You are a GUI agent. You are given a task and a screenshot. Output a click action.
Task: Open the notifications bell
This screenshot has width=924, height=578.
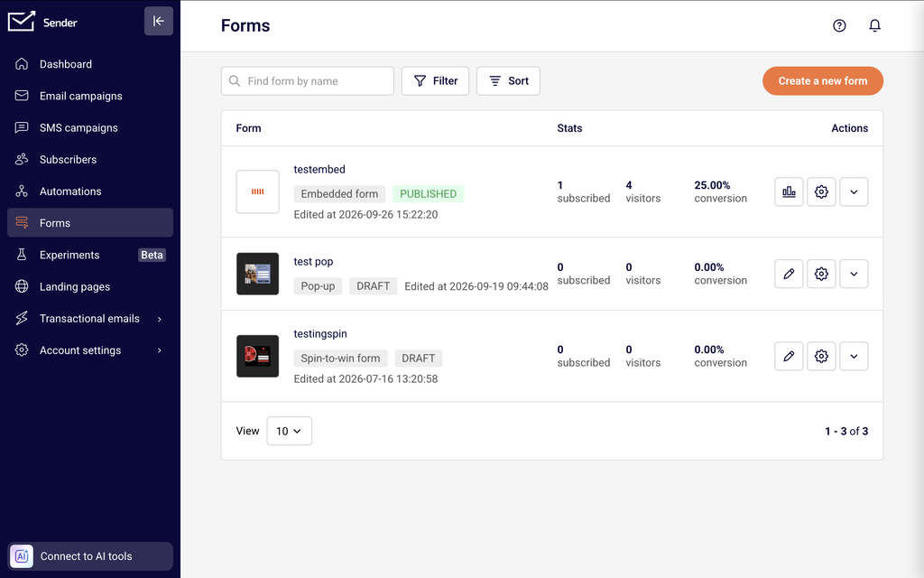click(x=874, y=25)
